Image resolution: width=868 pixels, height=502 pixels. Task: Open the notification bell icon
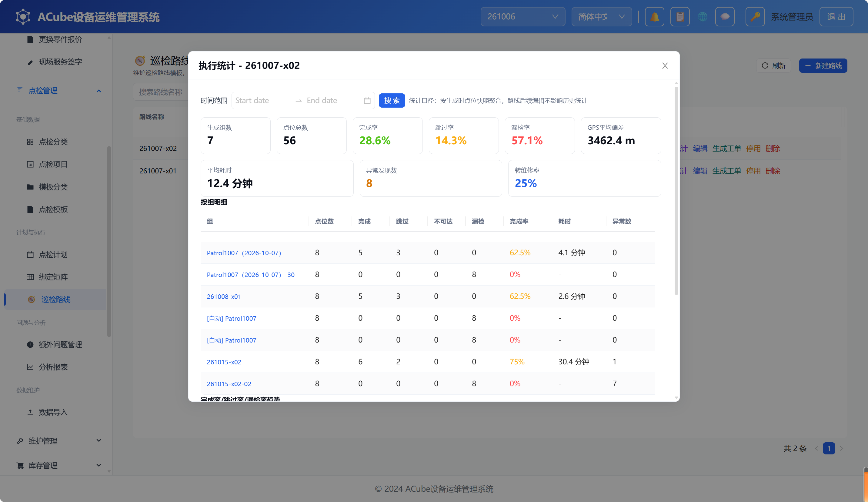(x=654, y=17)
